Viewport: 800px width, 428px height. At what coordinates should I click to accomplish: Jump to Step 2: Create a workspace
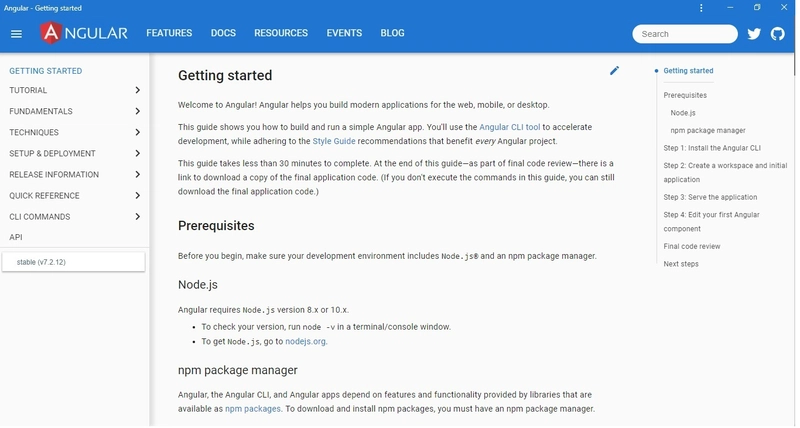725,172
